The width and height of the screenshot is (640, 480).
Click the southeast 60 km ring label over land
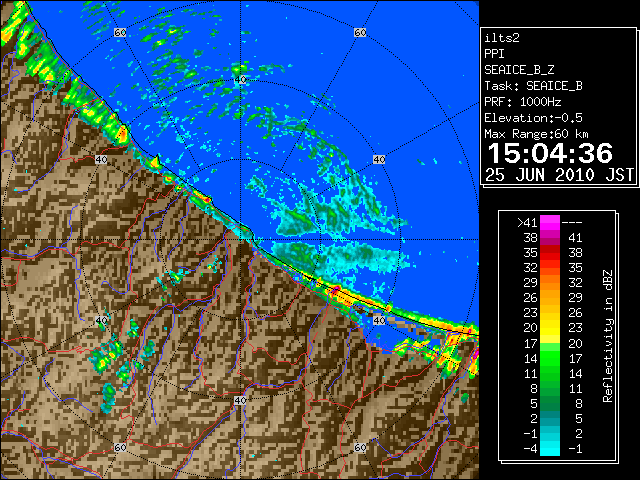(x=360, y=447)
